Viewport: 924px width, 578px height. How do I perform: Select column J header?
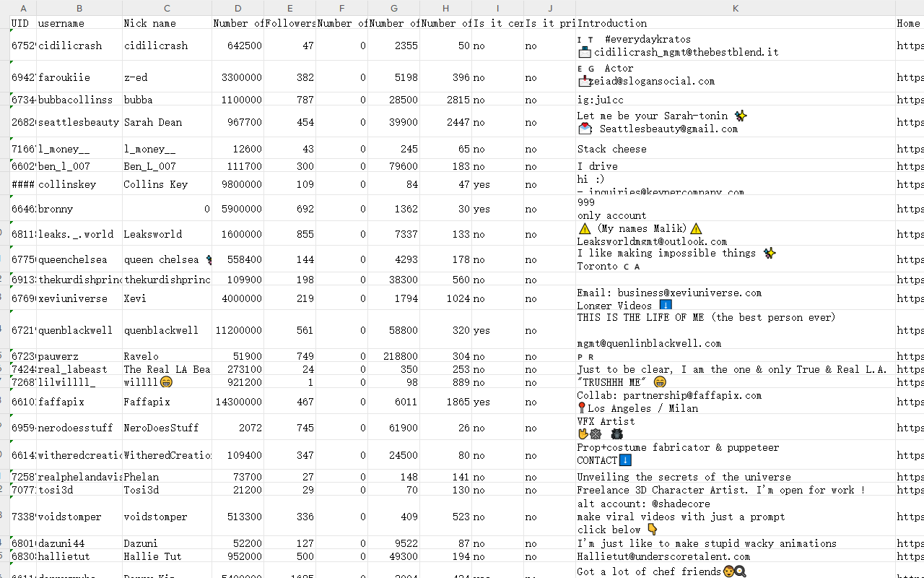pyautogui.click(x=549, y=8)
